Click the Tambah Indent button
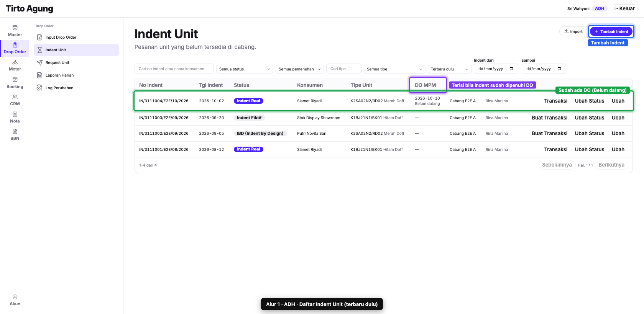Image resolution: width=644 pixels, height=314 pixels. click(611, 31)
